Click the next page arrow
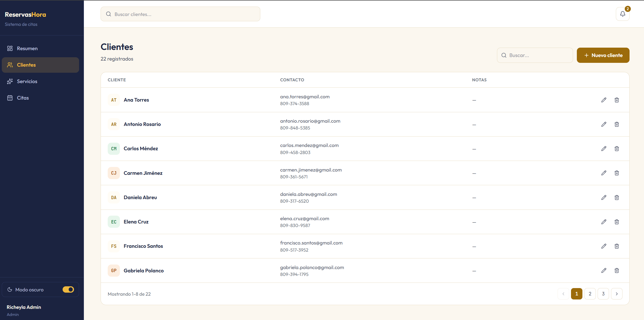 pos(617,294)
